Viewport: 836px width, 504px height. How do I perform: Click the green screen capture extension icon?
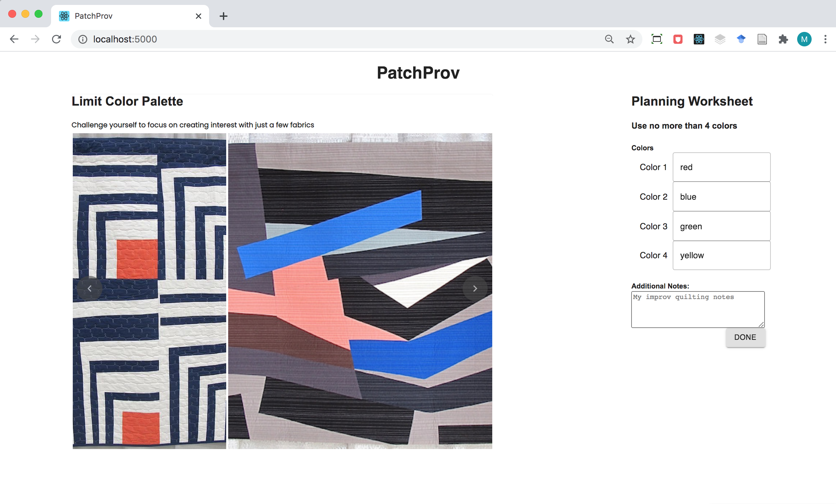657,39
